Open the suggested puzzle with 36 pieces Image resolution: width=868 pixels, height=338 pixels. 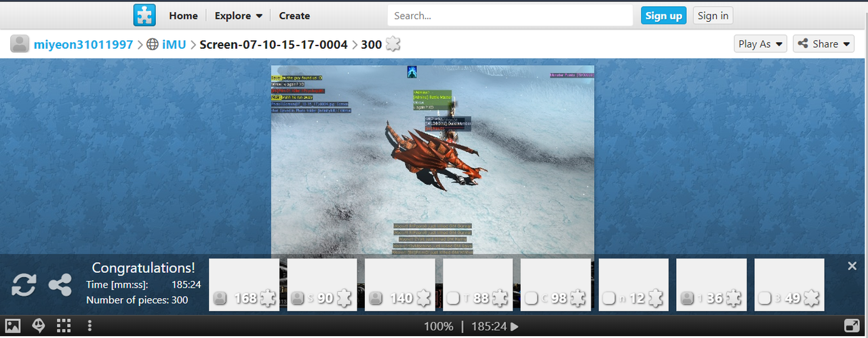(x=711, y=284)
